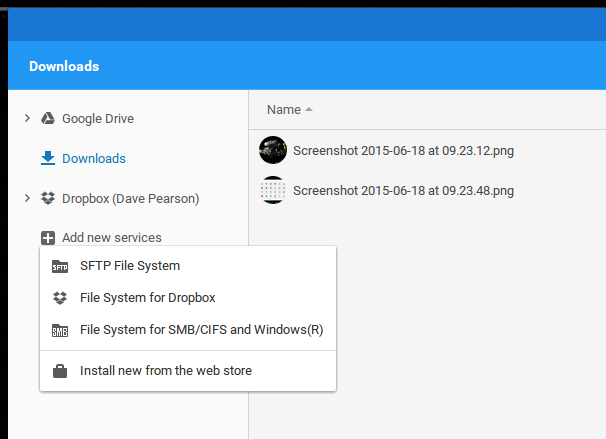Toggle sort direction arrow next to Name

pyautogui.click(x=309, y=110)
